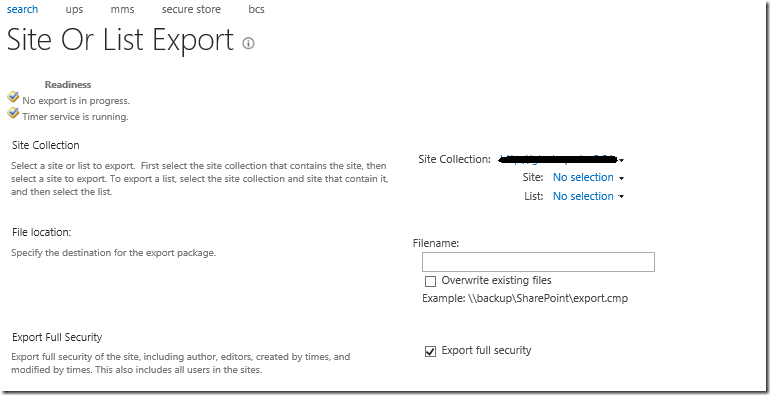Screen dimensions: 770x395
Task: Open the mms navigation link
Action: 122,9
